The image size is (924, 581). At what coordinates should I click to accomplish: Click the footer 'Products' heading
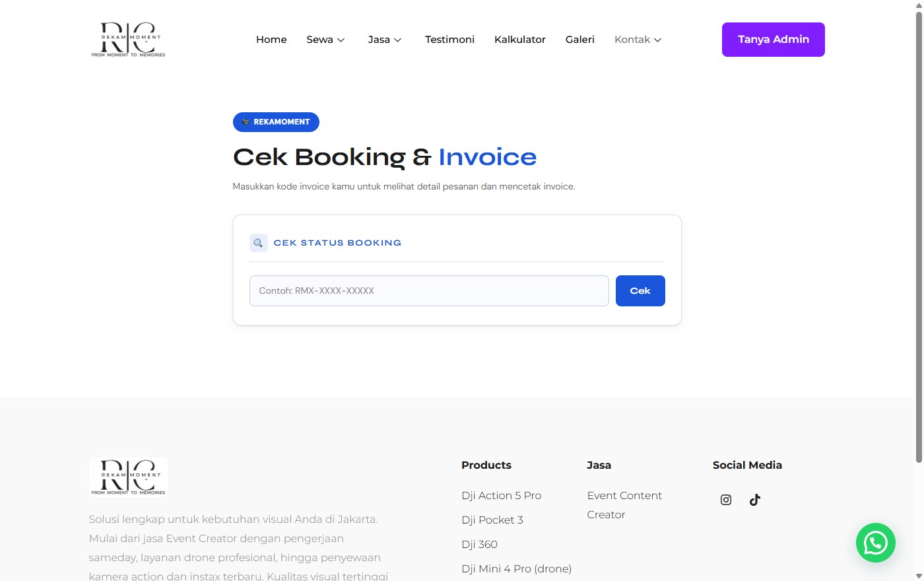tap(486, 465)
